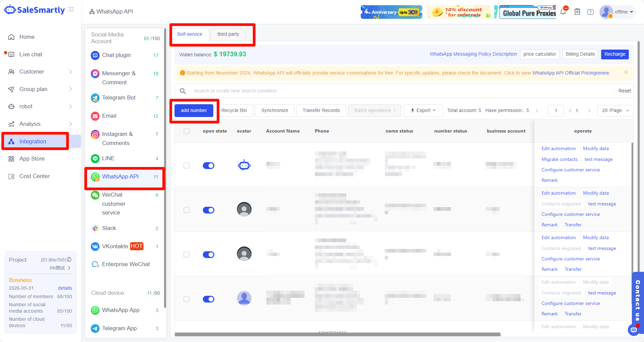Open the 10% referral discount banner
644x342 pixels.
tap(459, 12)
